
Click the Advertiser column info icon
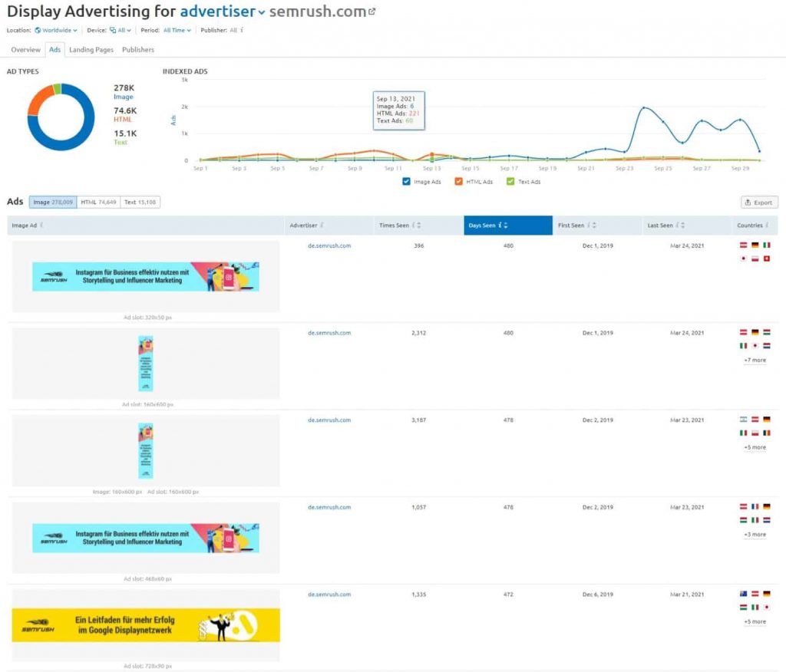point(322,226)
